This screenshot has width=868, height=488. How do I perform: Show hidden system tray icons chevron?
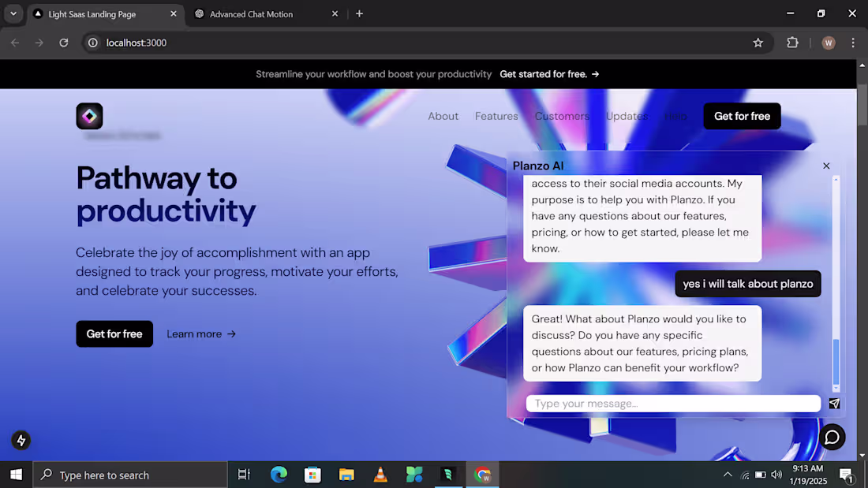coord(728,475)
